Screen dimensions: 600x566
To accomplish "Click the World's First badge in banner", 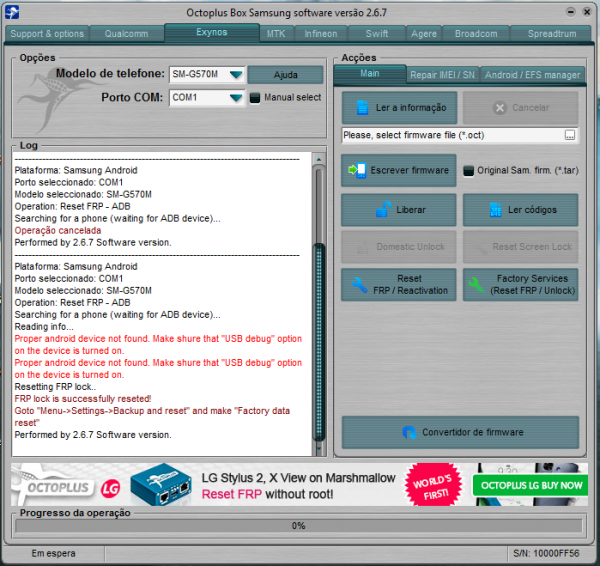I will coord(434,484).
